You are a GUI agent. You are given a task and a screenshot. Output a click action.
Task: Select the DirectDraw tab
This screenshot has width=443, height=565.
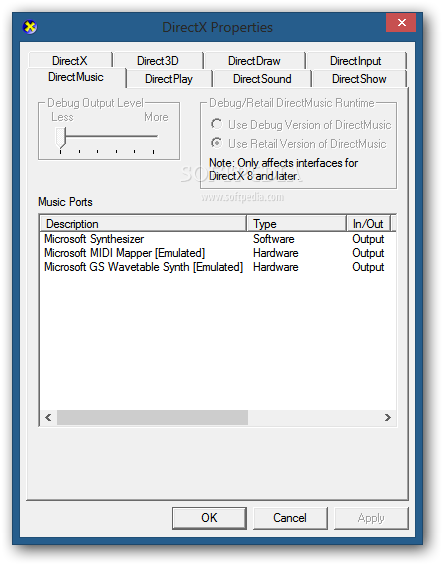tap(254, 61)
